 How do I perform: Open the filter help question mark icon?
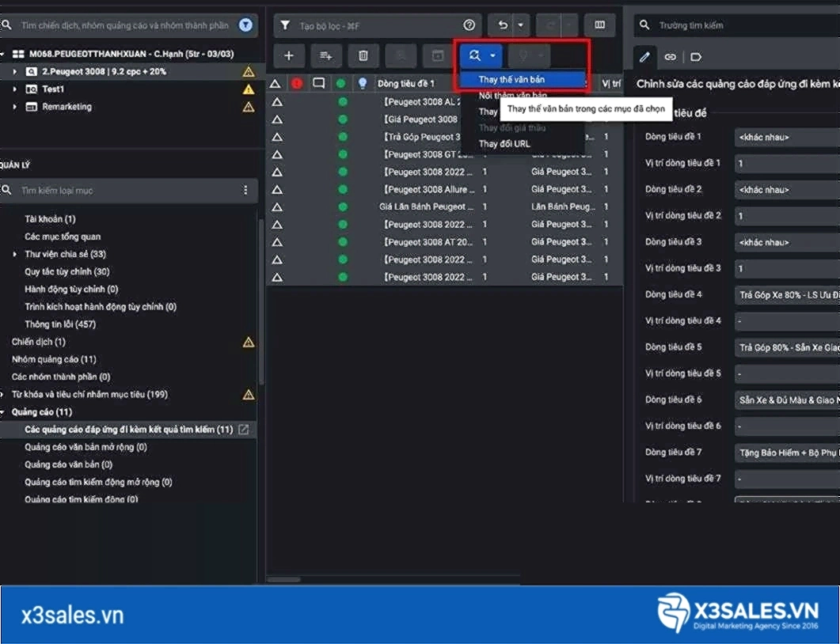click(469, 25)
